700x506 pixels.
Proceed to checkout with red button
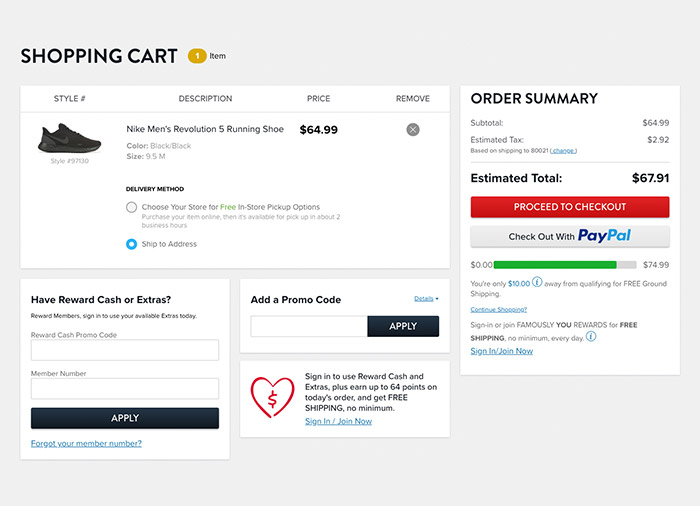click(x=570, y=207)
